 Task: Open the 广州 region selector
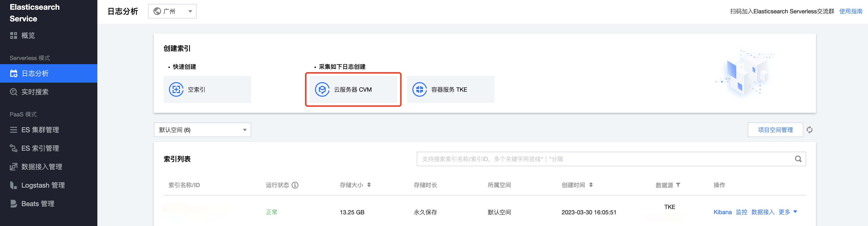[172, 11]
